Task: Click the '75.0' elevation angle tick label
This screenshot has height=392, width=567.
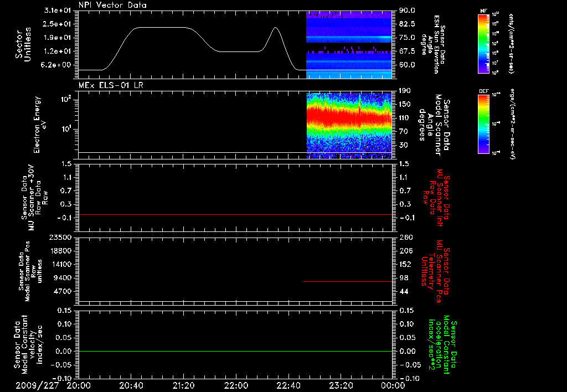Action: 407,38
